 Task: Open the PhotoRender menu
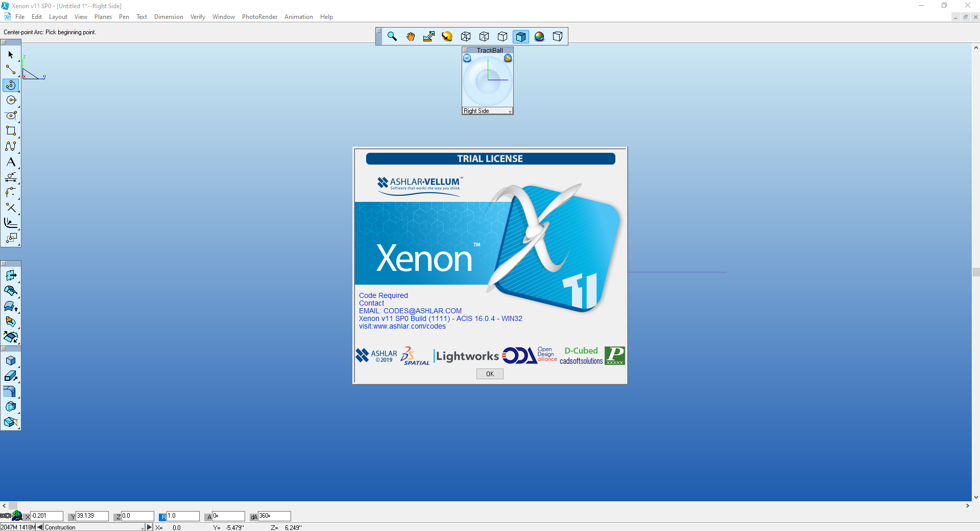259,17
